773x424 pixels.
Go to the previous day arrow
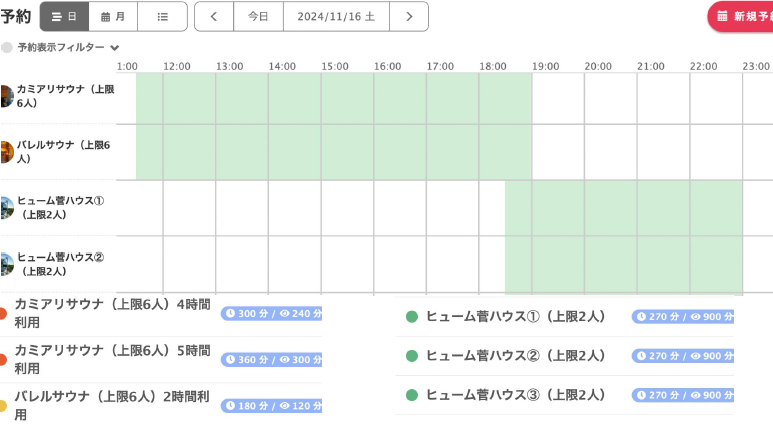pos(214,17)
